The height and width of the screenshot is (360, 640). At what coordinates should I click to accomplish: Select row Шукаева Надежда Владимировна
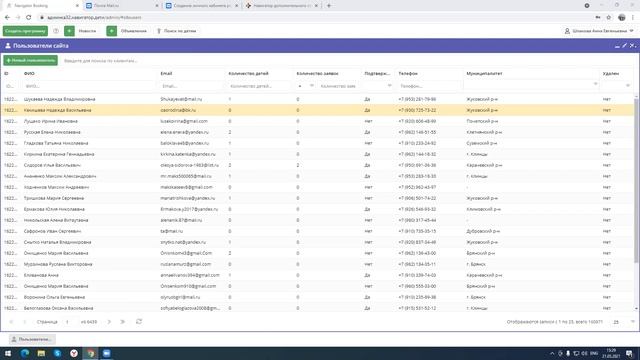pyautogui.click(x=318, y=99)
